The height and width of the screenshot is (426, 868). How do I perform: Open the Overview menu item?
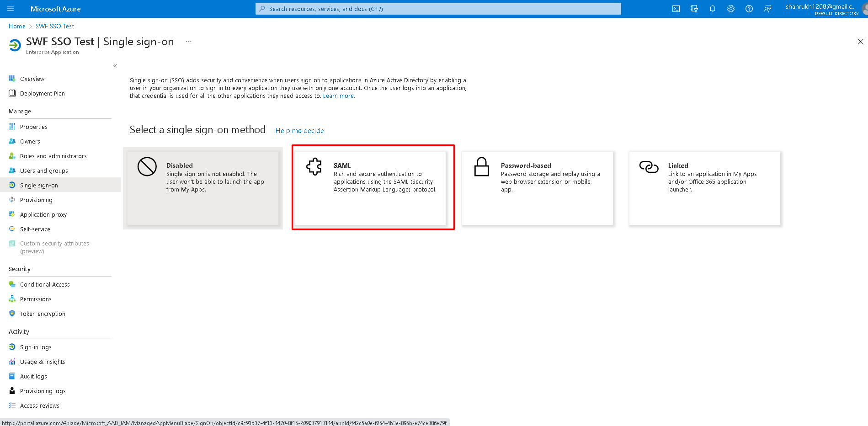pos(60,79)
